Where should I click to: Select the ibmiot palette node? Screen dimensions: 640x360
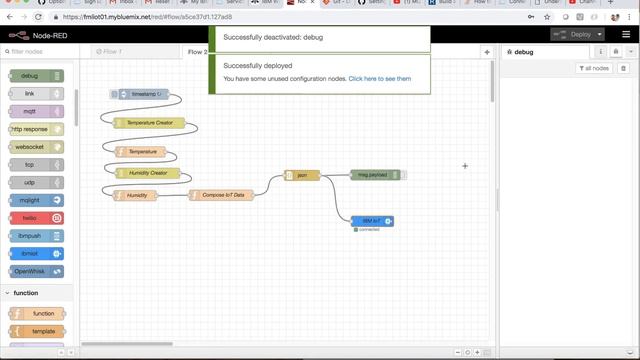coord(36,254)
